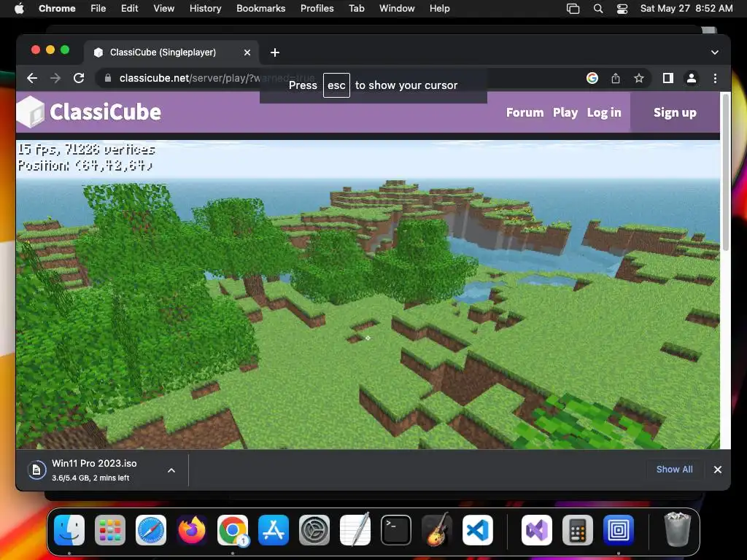Screen dimensions: 747x560
Task: Open the Trash in the Dock
Action: (677, 530)
